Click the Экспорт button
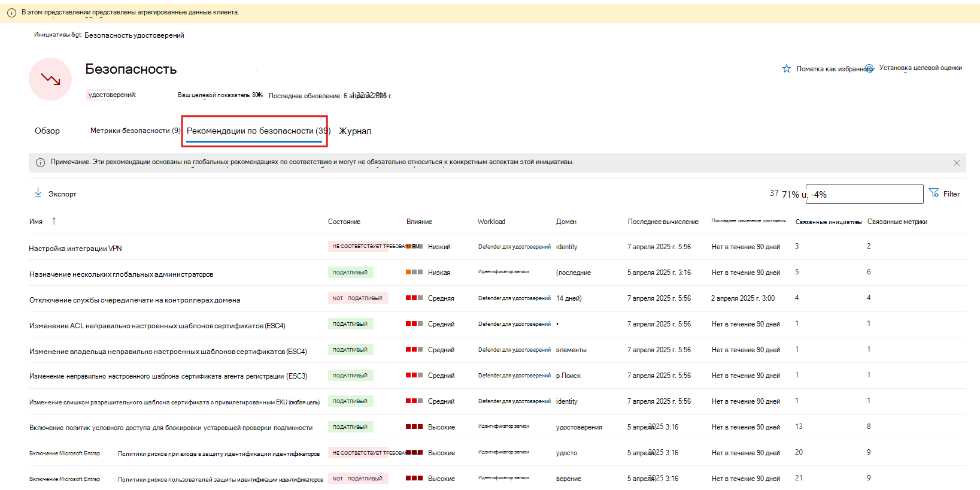 [62, 194]
